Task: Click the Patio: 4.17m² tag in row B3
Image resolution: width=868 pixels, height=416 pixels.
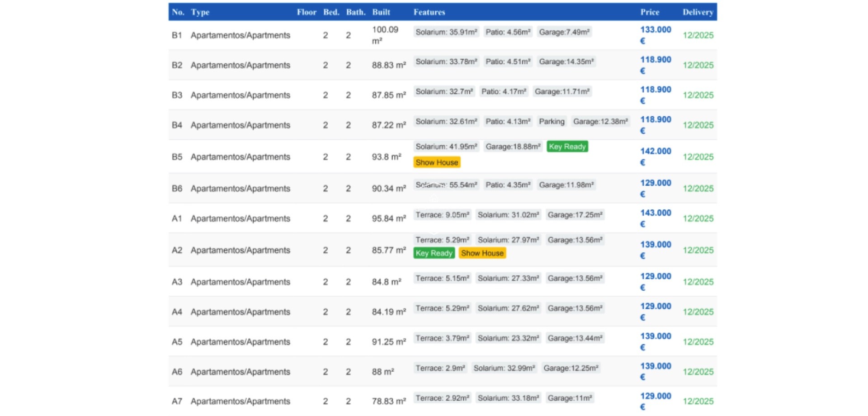Action: pos(504,91)
